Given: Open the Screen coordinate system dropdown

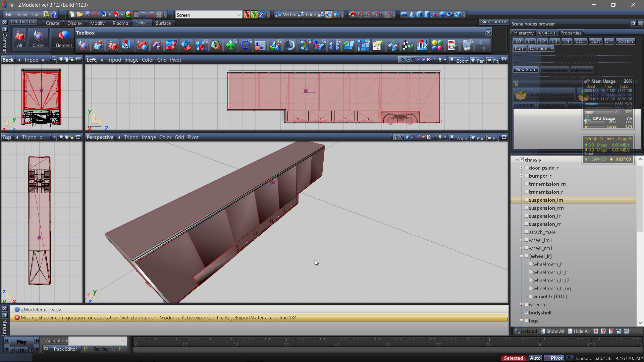Looking at the screenshot, I should (238, 15).
